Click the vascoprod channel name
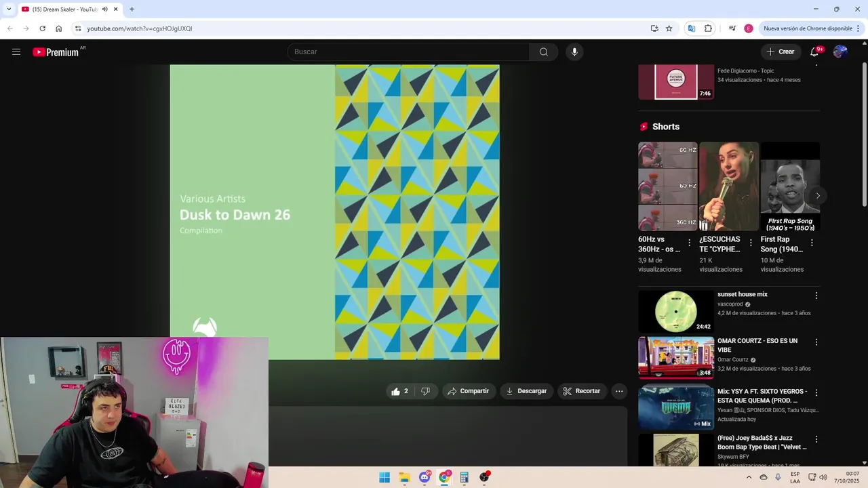Viewport: 868px width, 488px height. tap(730, 304)
